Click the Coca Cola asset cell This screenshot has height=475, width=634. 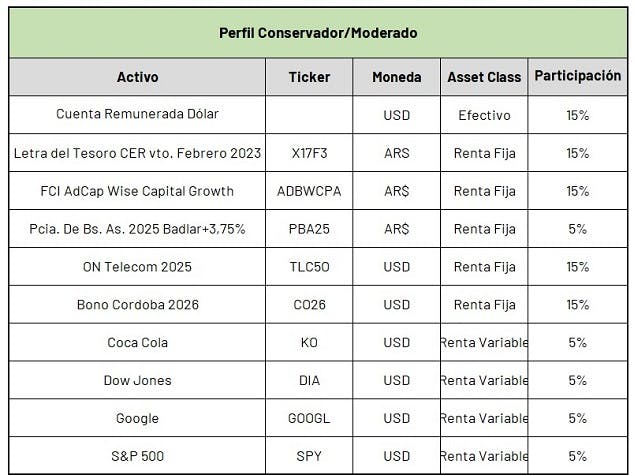137,342
